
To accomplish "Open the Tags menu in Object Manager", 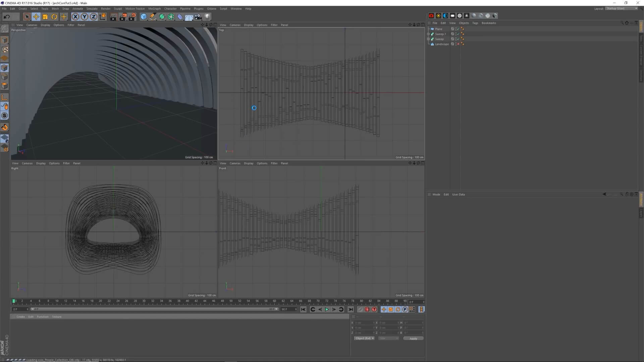I will point(475,23).
